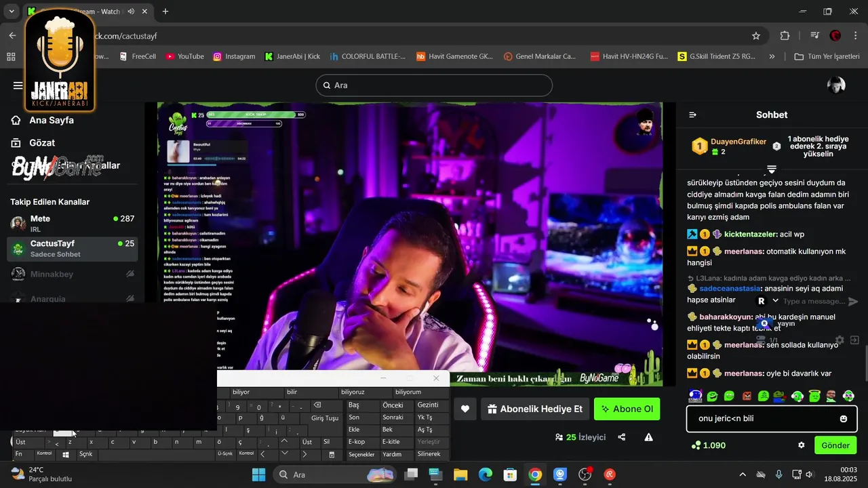The height and width of the screenshot is (488, 868).
Task: Open the FreeCell bookmark
Action: pos(137,56)
